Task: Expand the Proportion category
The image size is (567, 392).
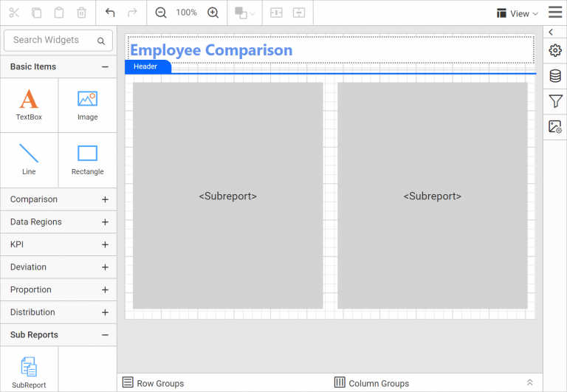Action: 58,289
